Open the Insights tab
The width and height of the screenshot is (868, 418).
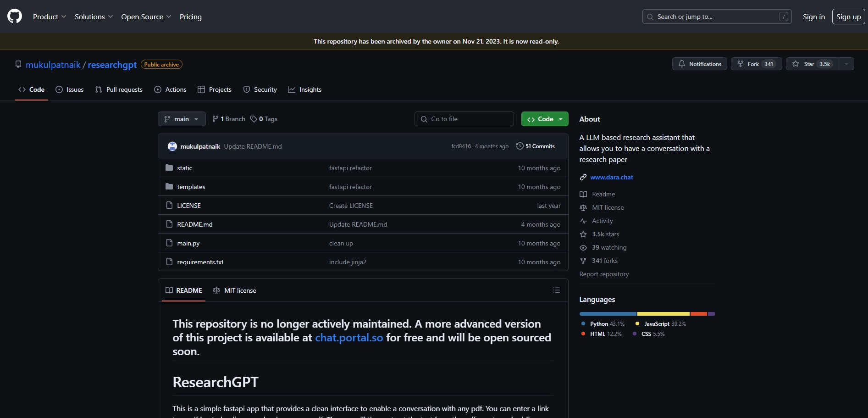305,89
